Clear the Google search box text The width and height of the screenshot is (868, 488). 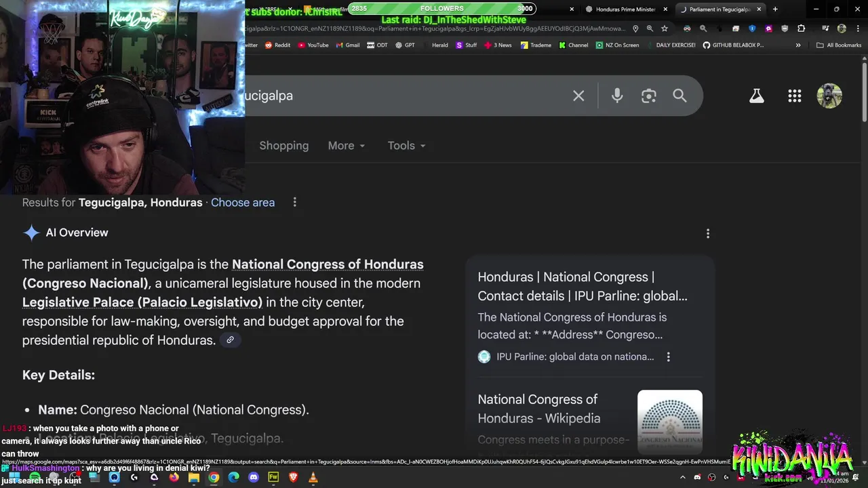[x=578, y=96]
